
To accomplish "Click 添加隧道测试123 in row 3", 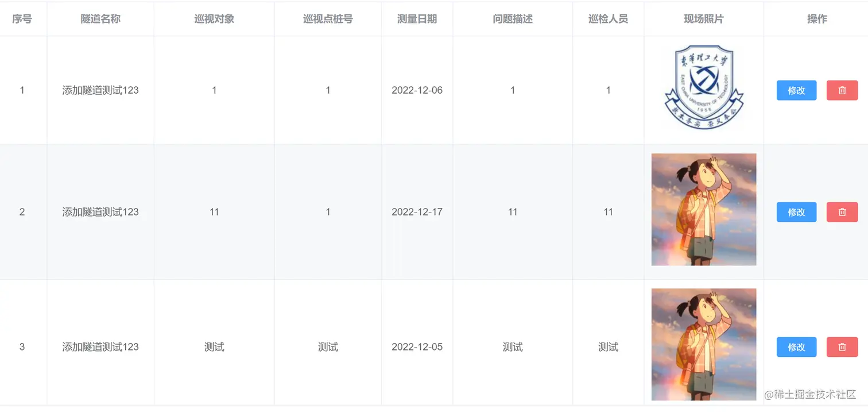I will pos(100,347).
